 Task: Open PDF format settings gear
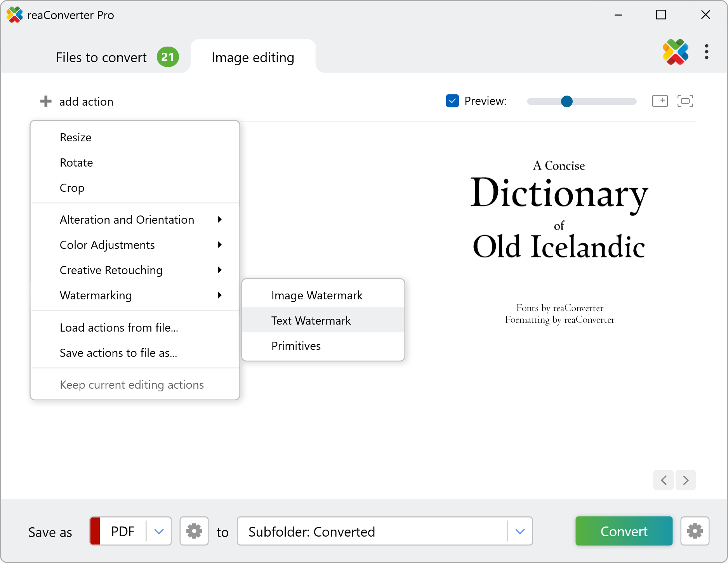coord(194,531)
